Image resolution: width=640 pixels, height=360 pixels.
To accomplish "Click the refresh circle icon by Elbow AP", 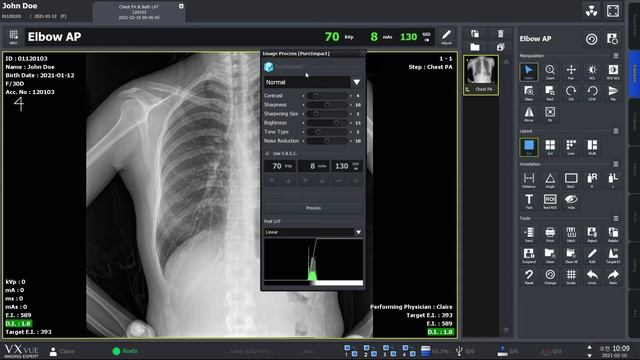I will pos(591,39).
